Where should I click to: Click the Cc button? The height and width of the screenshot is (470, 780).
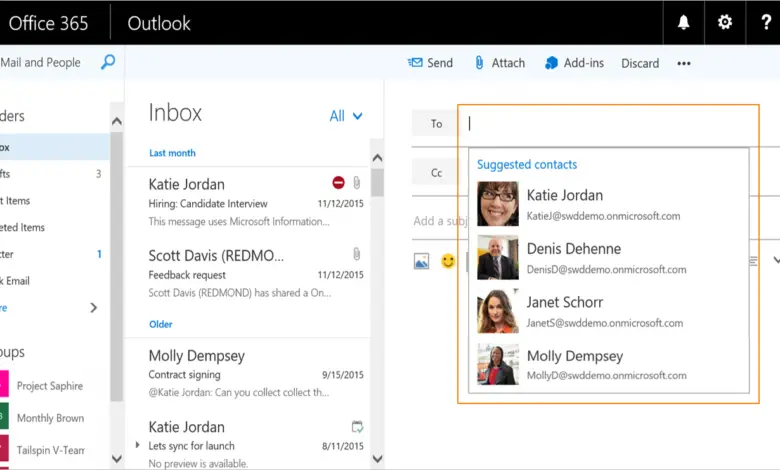pos(436,173)
